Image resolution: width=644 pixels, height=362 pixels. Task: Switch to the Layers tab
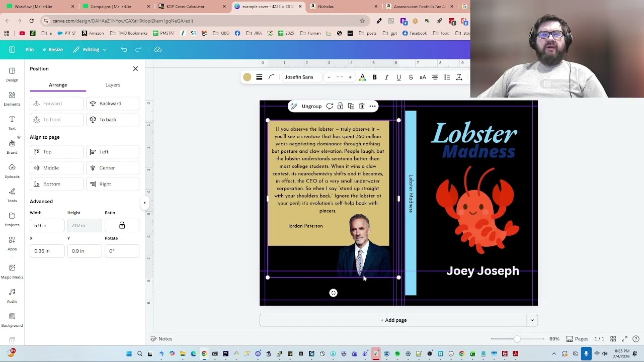tap(113, 85)
